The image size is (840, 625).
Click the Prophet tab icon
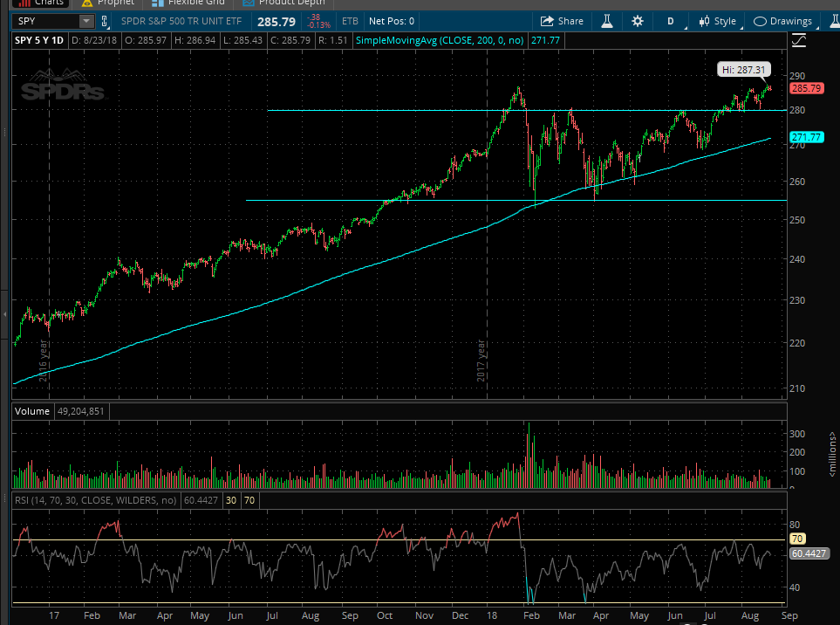point(87,3)
